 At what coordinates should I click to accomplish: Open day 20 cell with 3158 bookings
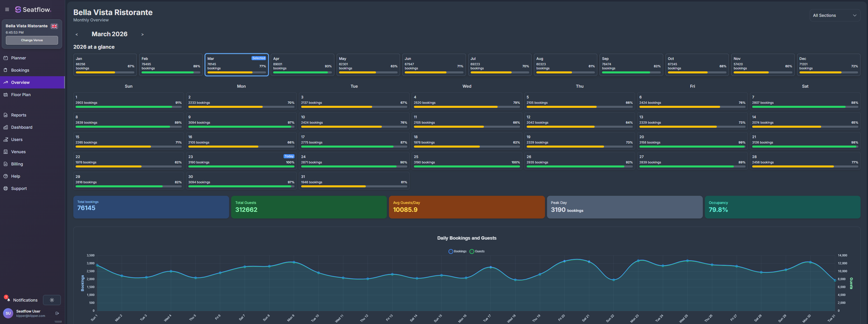(x=692, y=141)
